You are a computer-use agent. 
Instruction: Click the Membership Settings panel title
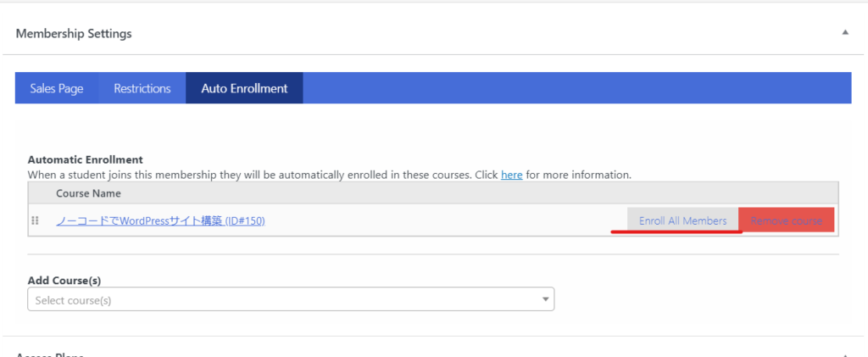coord(74,34)
